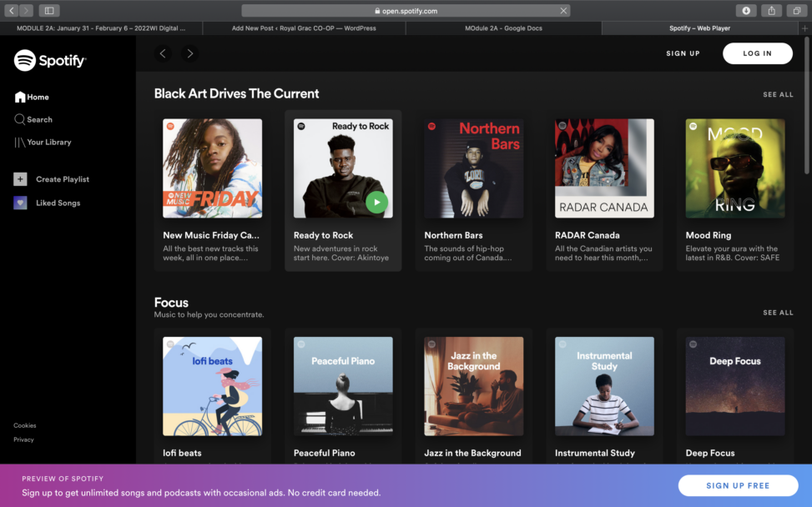Click the open.spotify.com address field
This screenshot has height=507, width=812.
point(406,11)
